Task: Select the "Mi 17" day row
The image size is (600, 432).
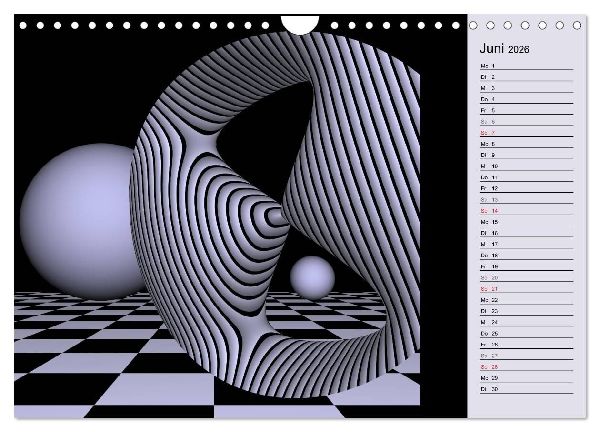Action: tap(527, 244)
